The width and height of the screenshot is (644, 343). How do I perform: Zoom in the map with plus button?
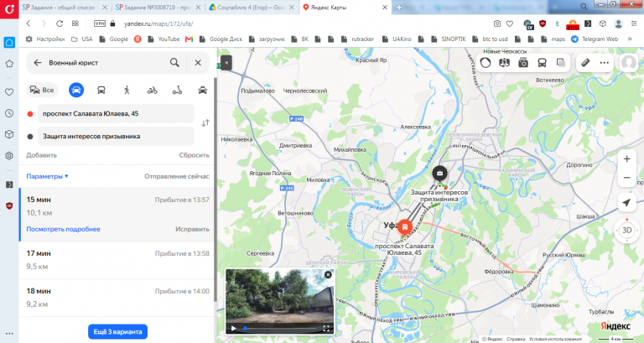tap(626, 159)
